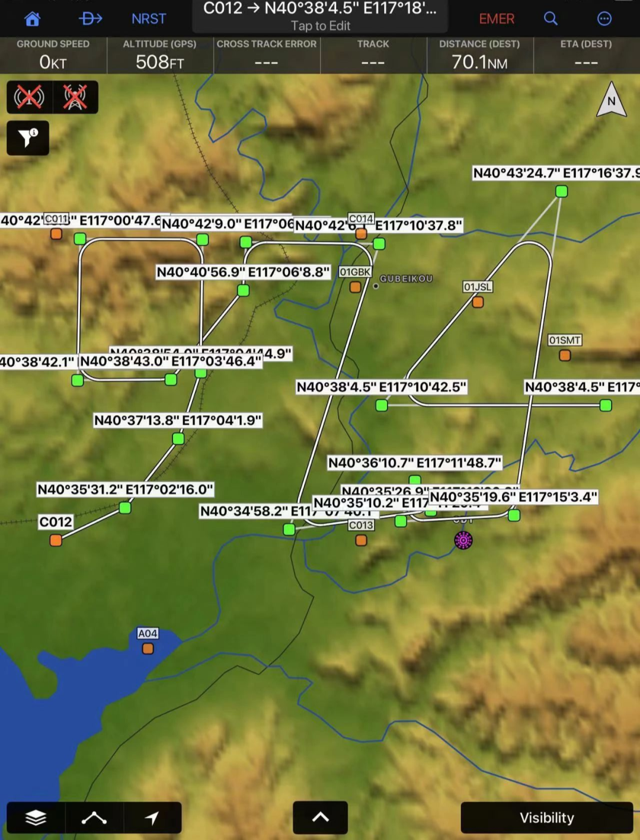640x840 pixels.
Task: Tap the Altitude (GPS) data field
Action: 159,55
